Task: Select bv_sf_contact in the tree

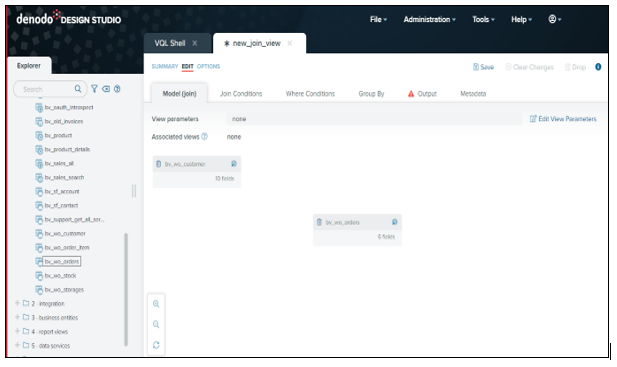Action: click(61, 206)
